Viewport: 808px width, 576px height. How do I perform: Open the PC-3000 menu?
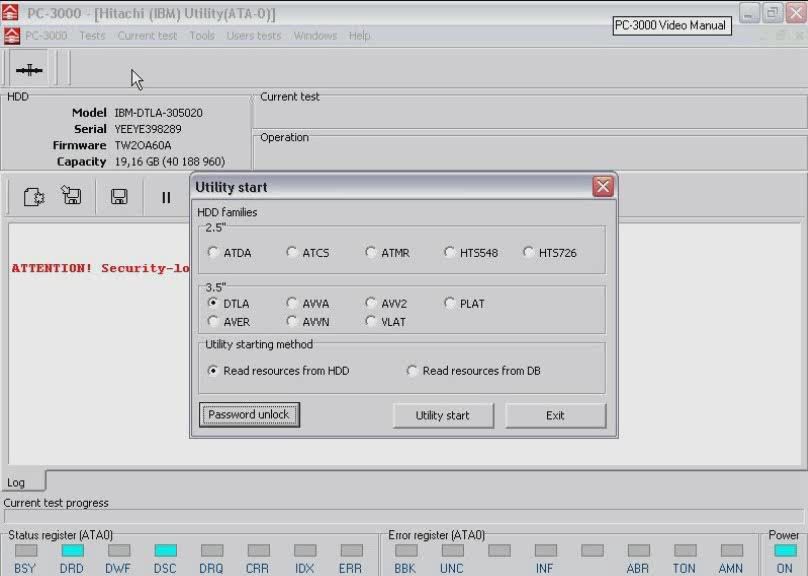pos(46,36)
